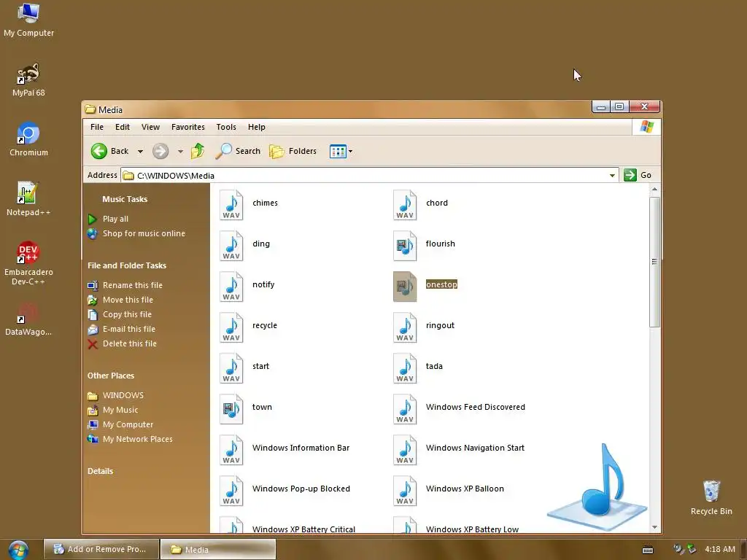Toggle the Folders pane
This screenshot has height=560, width=747.
tap(293, 151)
